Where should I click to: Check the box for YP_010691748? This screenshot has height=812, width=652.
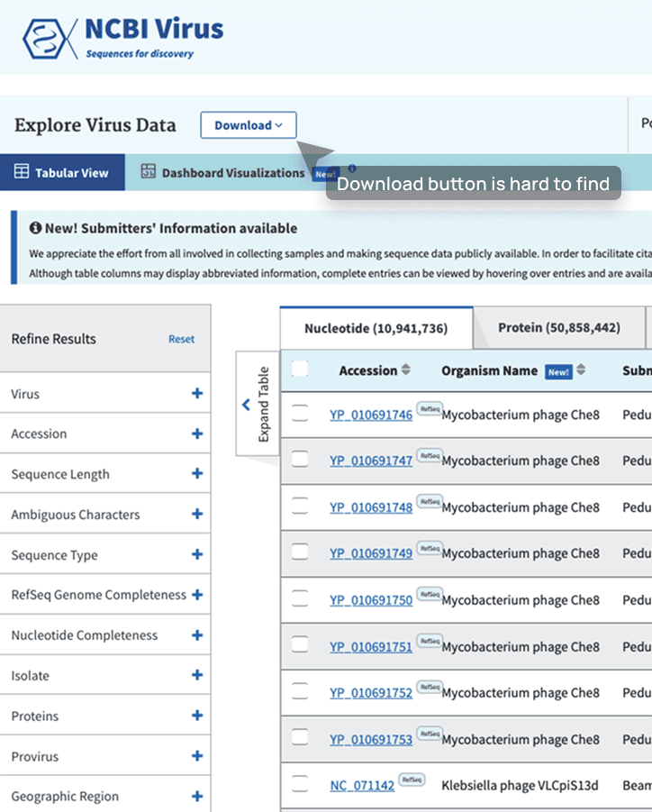(300, 506)
